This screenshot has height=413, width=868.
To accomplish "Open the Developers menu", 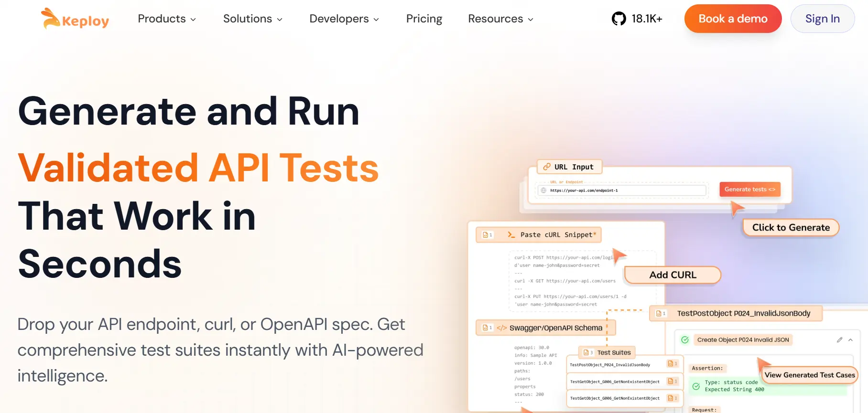I will [x=344, y=19].
